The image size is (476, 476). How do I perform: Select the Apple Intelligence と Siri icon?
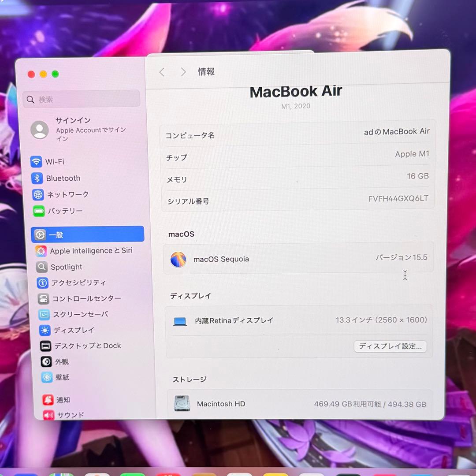click(x=42, y=250)
